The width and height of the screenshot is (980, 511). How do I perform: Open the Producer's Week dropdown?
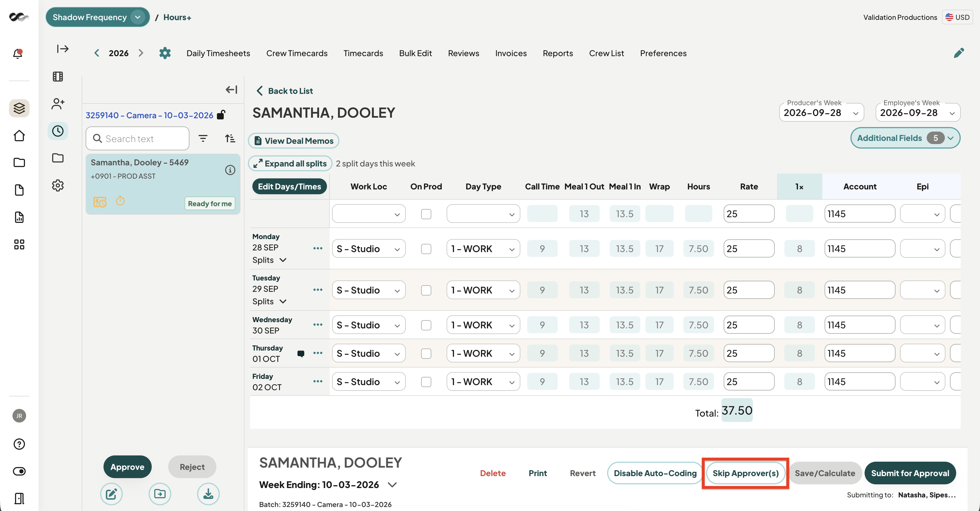coord(821,113)
